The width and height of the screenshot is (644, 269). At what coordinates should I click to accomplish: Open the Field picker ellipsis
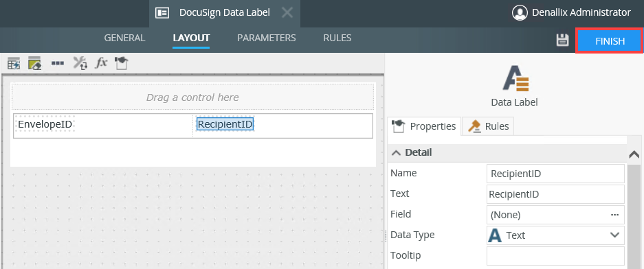(x=614, y=215)
